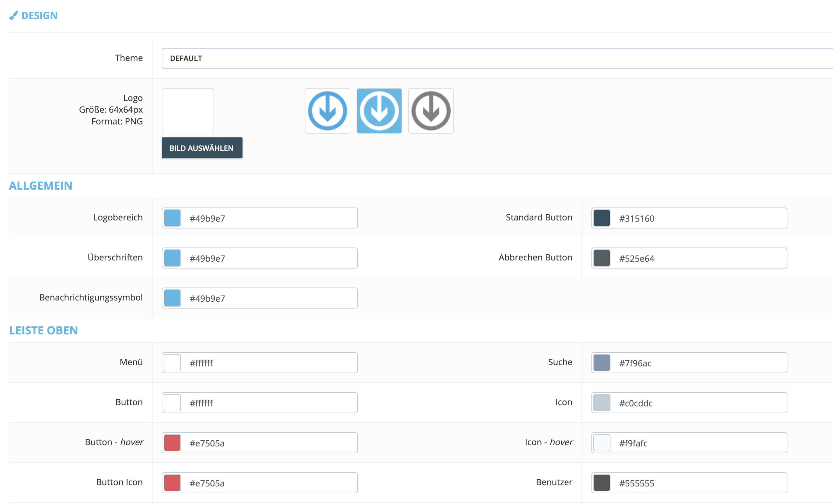Select the gray arrow logo option
This screenshot has width=833, height=504.
coord(431,111)
